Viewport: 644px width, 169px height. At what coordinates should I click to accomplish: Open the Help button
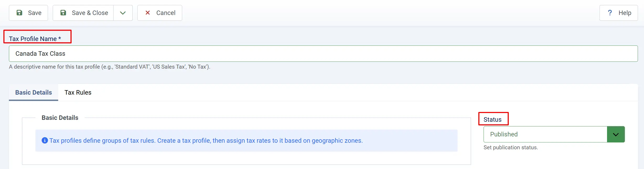[619, 13]
